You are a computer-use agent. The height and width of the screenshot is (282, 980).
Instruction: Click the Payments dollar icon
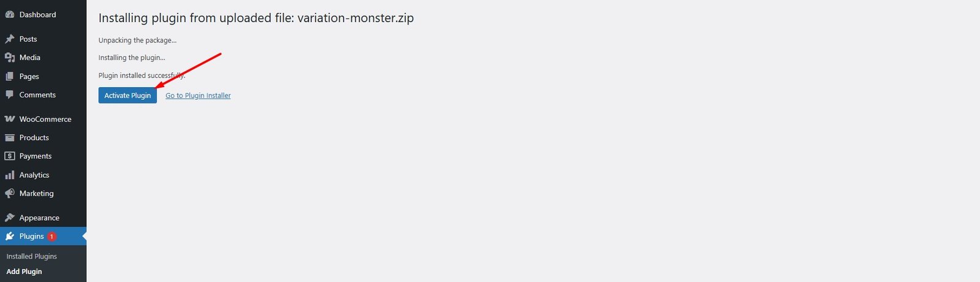coord(10,156)
